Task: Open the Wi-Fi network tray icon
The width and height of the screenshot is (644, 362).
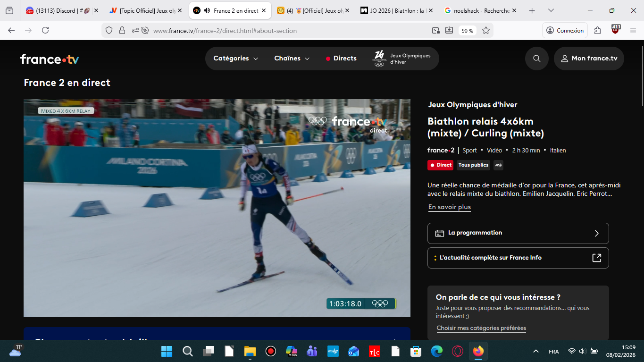Action: [571, 351]
